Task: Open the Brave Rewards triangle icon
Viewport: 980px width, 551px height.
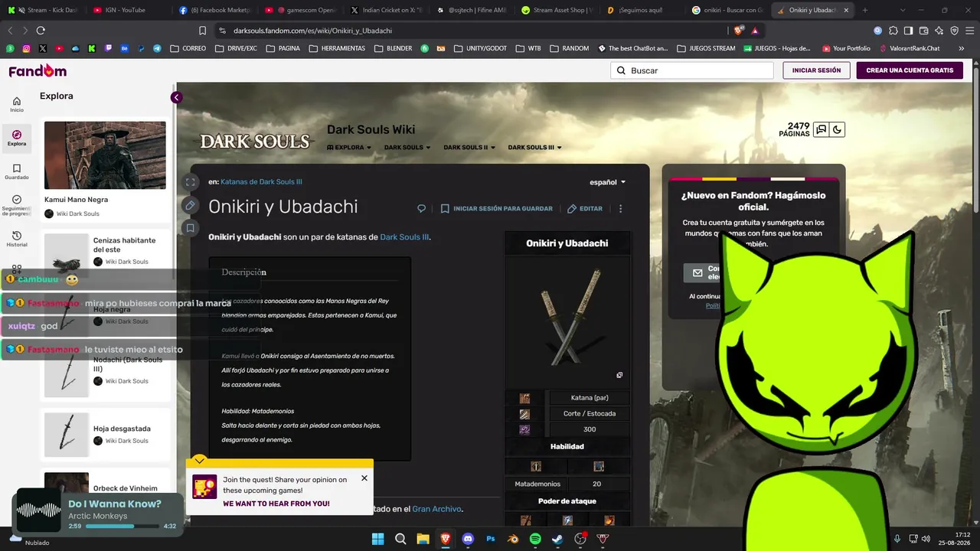Action: pos(755,31)
